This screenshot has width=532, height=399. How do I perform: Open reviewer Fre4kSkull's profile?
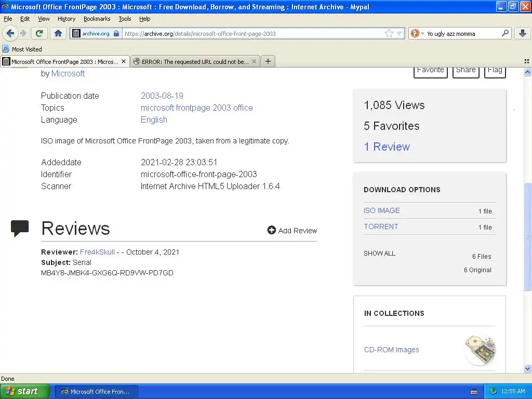coord(97,252)
